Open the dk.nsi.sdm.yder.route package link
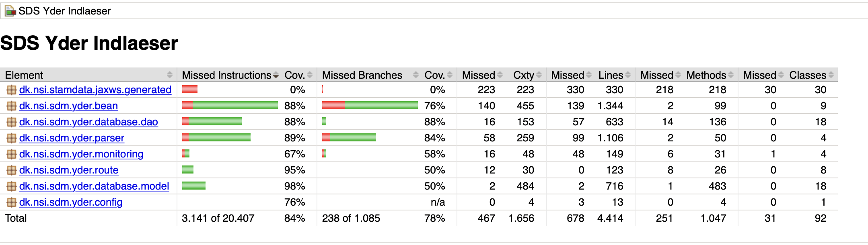The height and width of the screenshot is (245, 868). pyautogui.click(x=69, y=170)
